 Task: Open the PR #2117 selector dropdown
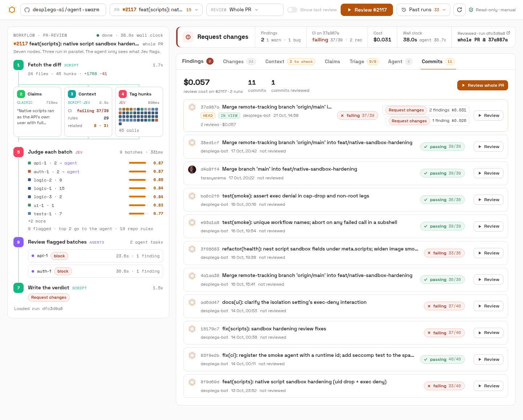point(156,10)
